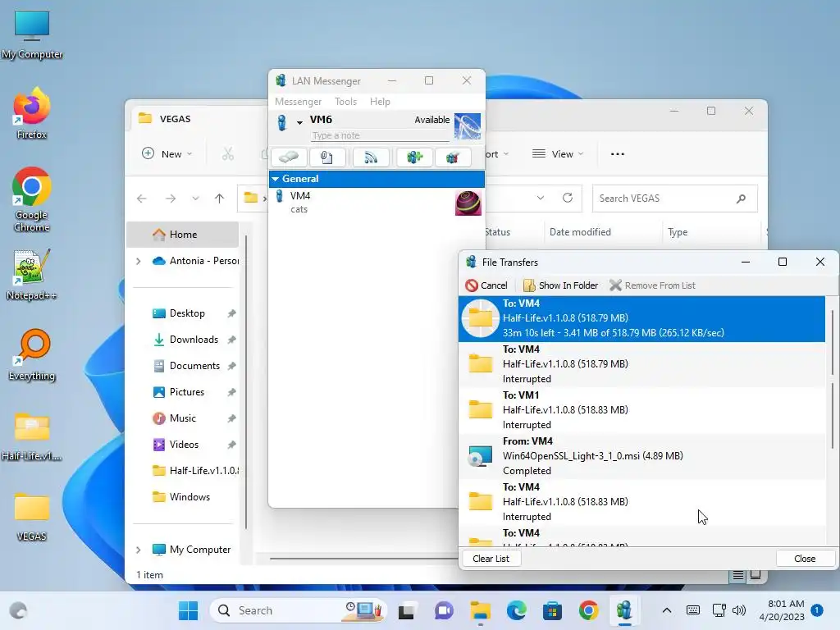This screenshot has width=840, height=630.
Task: Click the Up arrow in VEGAS explorer
Action: coord(219,199)
